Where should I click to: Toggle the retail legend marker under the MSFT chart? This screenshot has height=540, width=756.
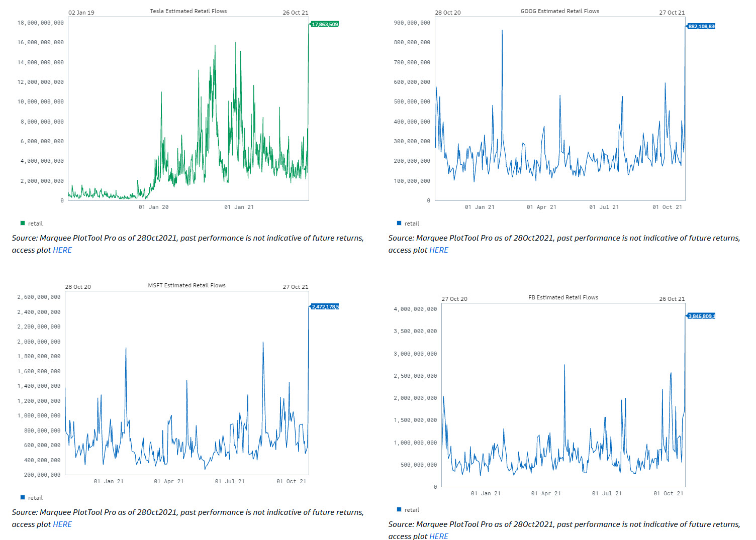click(23, 498)
